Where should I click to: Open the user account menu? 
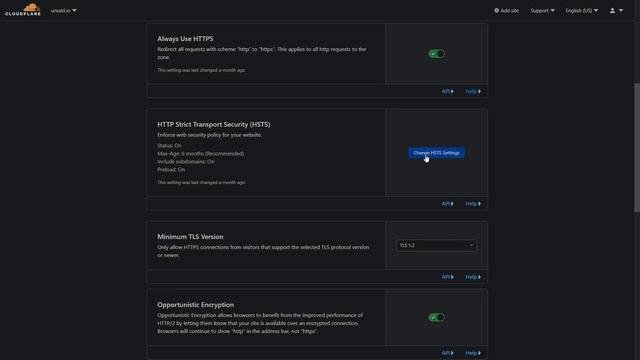616,11
